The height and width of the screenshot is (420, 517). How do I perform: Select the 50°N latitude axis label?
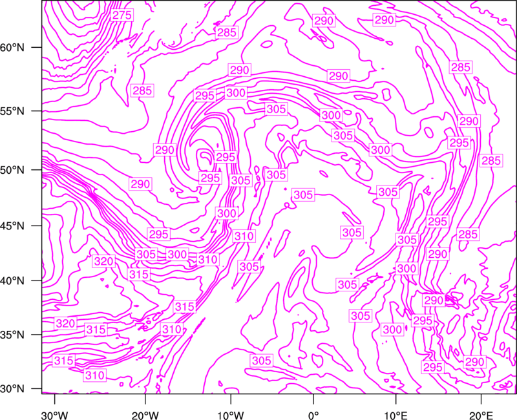tap(12, 170)
